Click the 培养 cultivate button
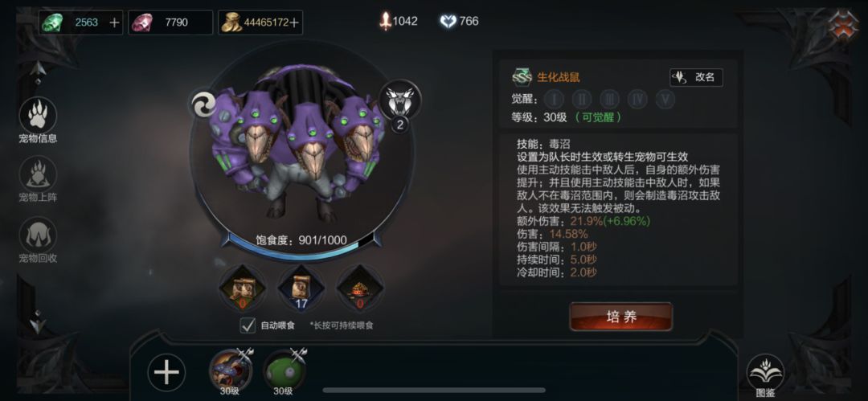This screenshot has height=401, width=868. click(621, 317)
